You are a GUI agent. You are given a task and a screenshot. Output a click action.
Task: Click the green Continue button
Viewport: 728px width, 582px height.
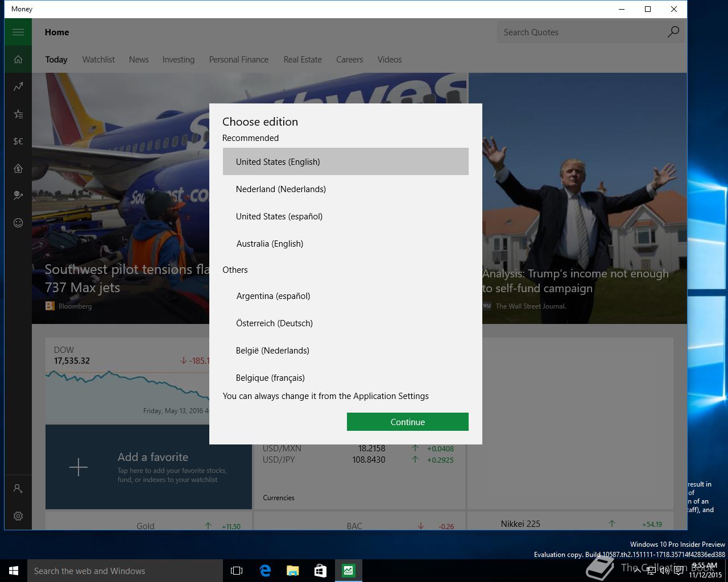coord(408,422)
